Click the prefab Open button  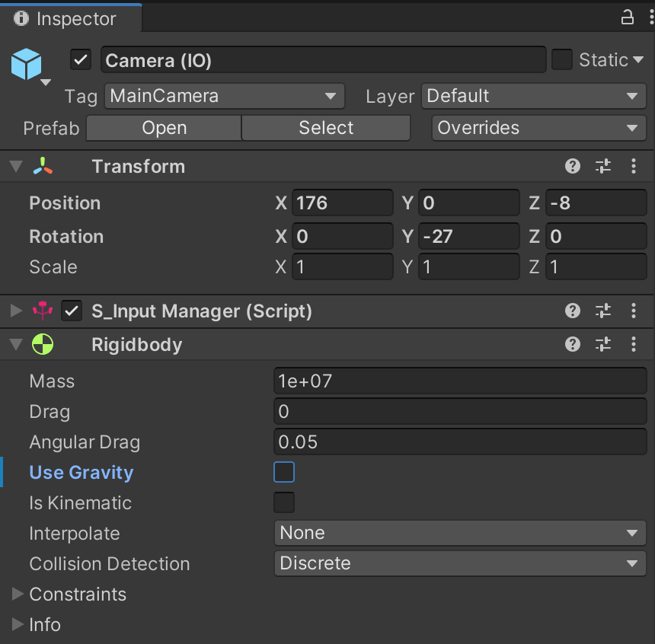(164, 128)
